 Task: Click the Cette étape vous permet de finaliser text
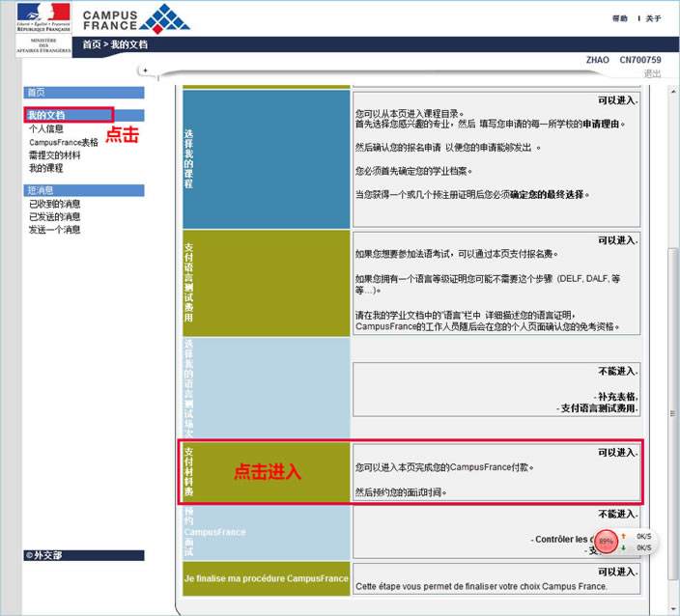tap(481, 586)
